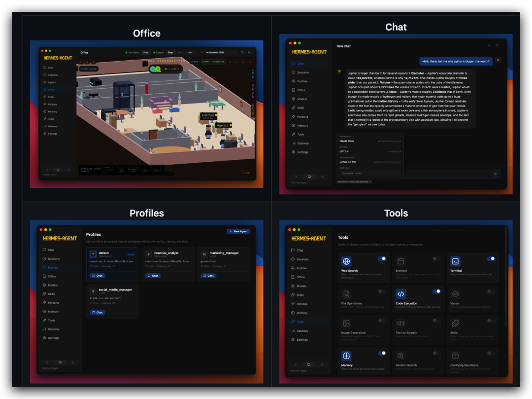Screen dimensions: 532x399
Task: Click the Type model name input field
Action: click(369, 173)
